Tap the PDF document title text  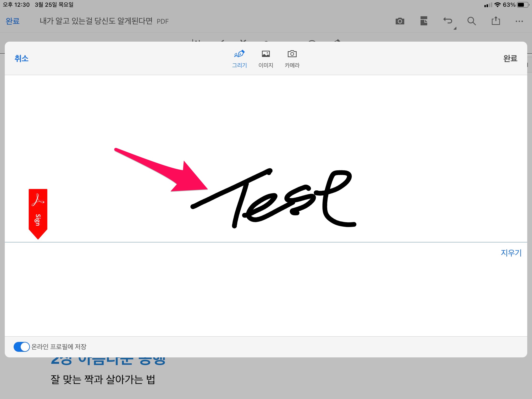(96, 21)
